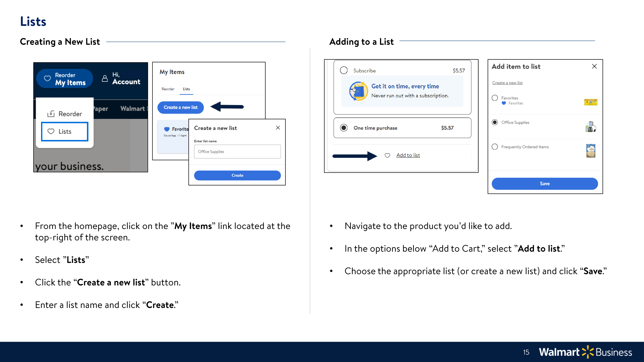
Task: Click the Walmart nav link in header
Action: [x=133, y=109]
